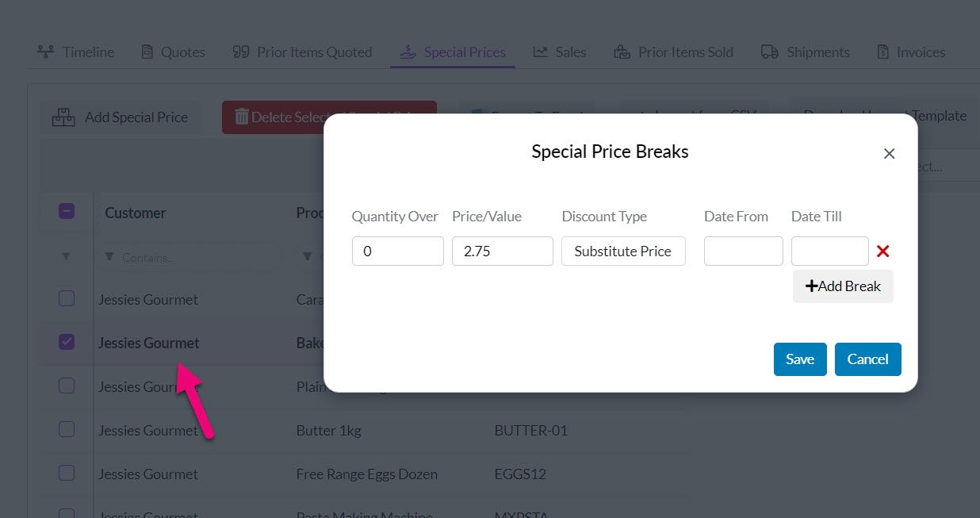The image size is (980, 518).
Task: Tick the Free Range Eggs Dozen checkbox
Action: (x=67, y=473)
